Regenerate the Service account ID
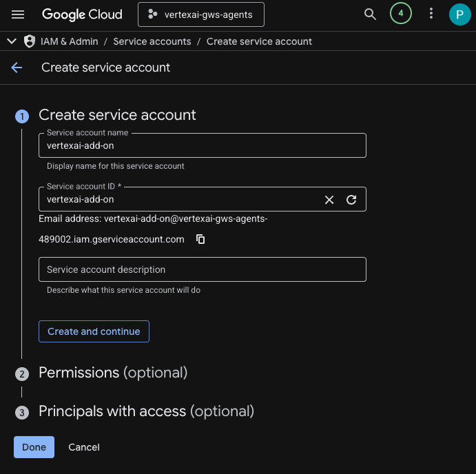 pos(351,200)
